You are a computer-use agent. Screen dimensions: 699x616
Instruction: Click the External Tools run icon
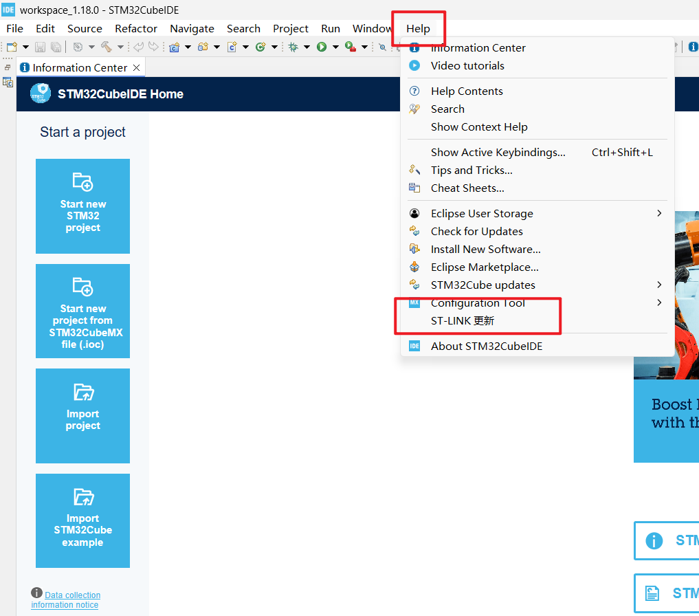(x=351, y=47)
